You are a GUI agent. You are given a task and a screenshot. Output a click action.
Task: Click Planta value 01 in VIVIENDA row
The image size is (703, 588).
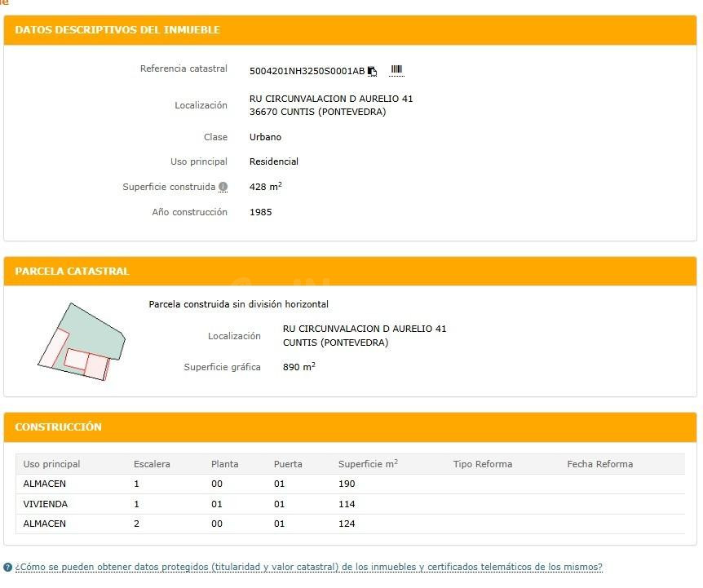point(217,504)
